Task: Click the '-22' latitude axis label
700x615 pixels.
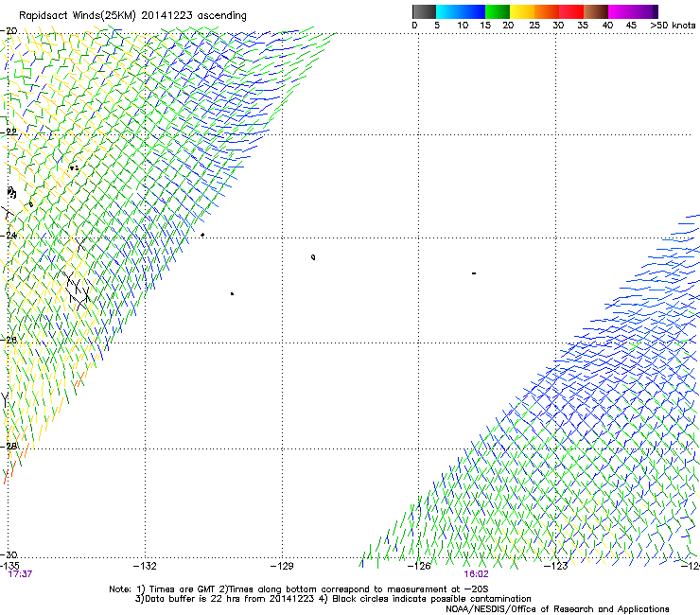Action: click(x=9, y=132)
